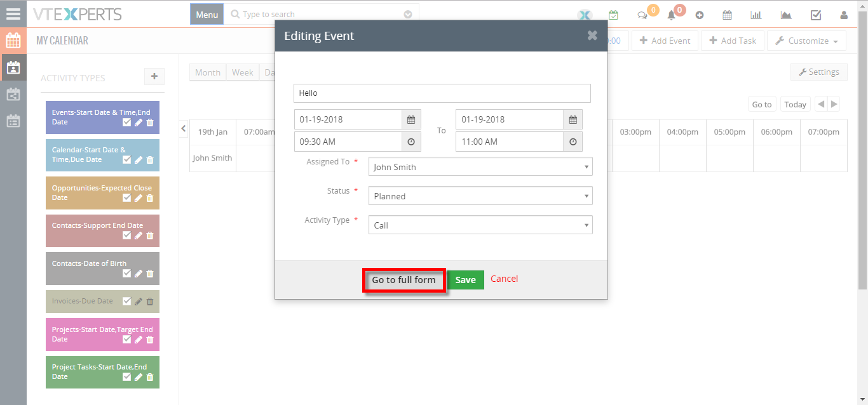Open the list calendar sidebar icon at bottom
Image resolution: width=868 pixels, height=405 pixels.
tap(13, 121)
